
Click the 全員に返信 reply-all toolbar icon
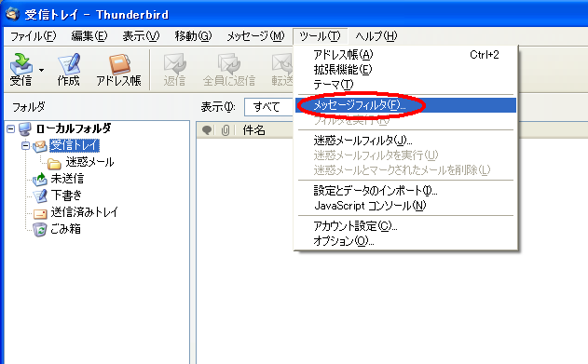[228, 64]
